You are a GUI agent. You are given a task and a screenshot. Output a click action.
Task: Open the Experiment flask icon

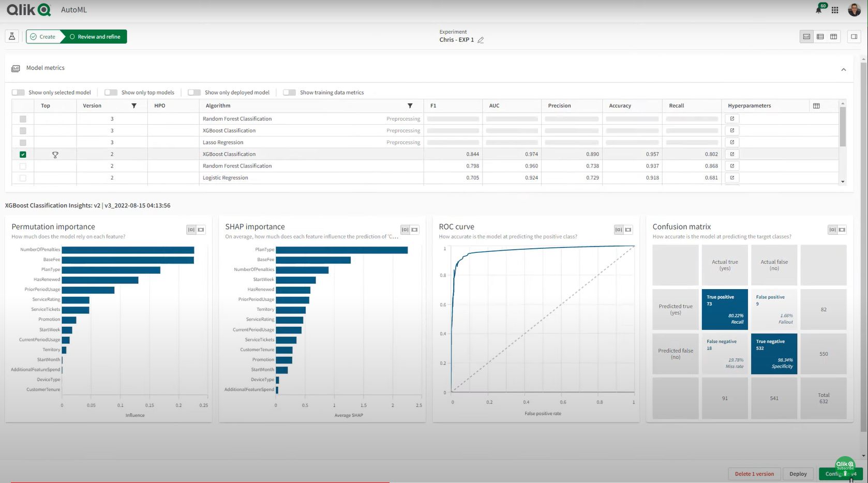(x=12, y=36)
